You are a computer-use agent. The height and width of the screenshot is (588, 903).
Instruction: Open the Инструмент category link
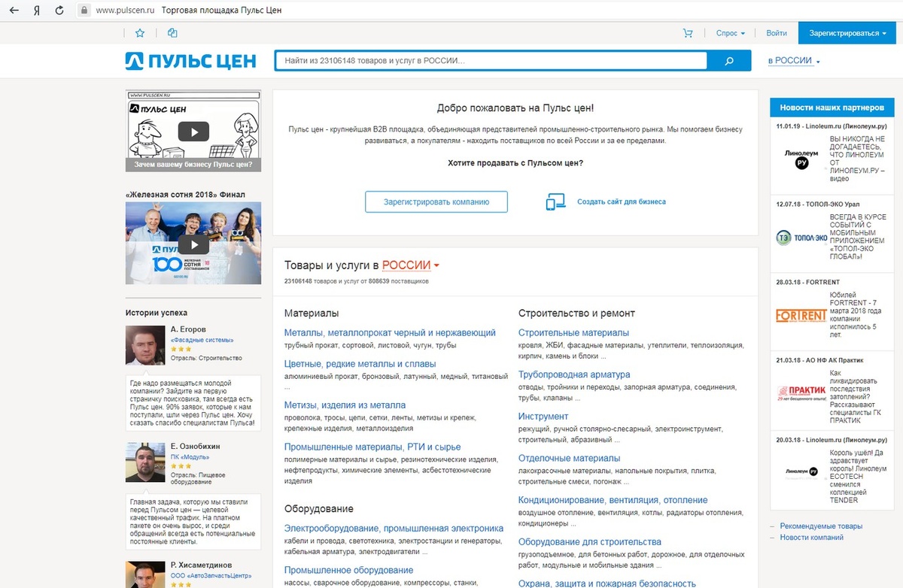(543, 417)
